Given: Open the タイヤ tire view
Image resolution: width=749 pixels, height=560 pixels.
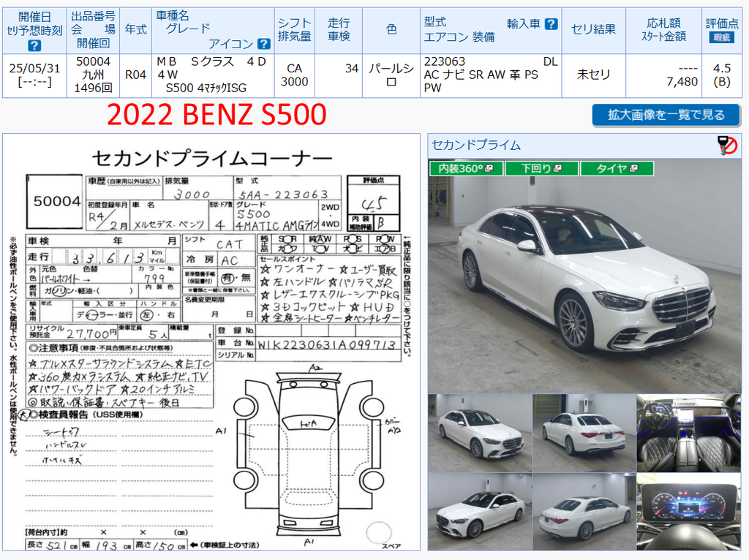Looking at the screenshot, I should tap(617, 169).
